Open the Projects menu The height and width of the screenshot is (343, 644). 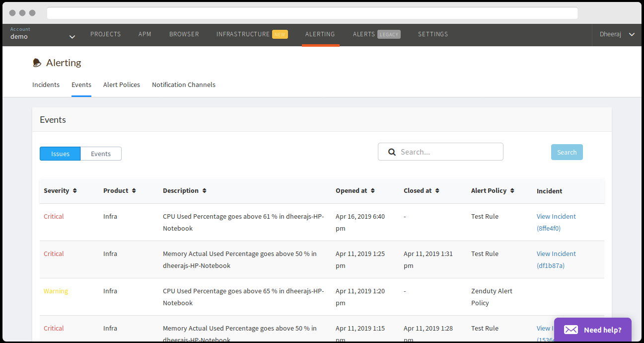point(105,34)
